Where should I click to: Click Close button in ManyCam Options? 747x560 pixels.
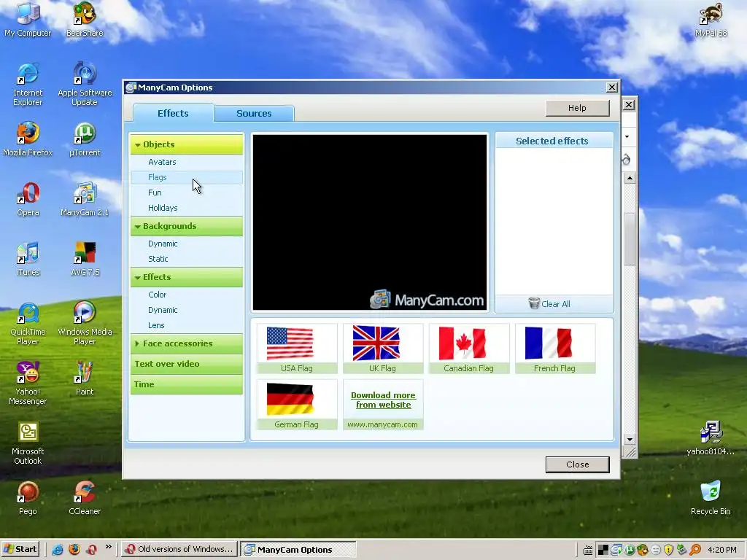(578, 464)
